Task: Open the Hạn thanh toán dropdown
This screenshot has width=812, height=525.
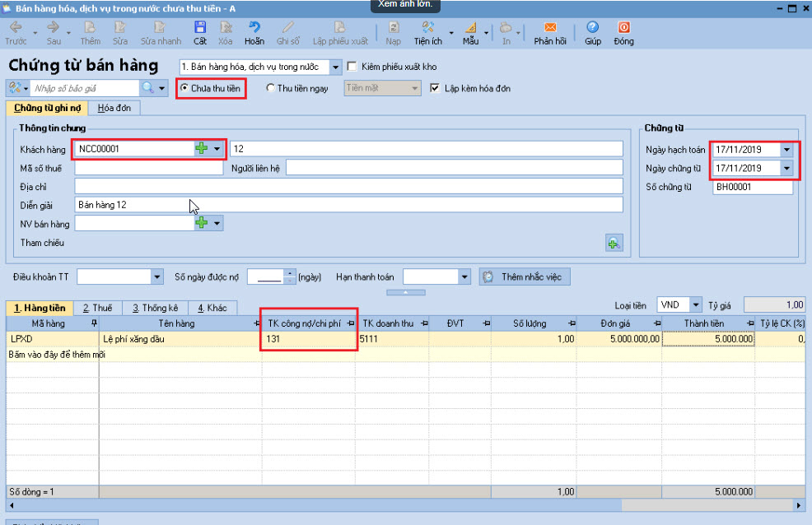Action: [x=464, y=276]
